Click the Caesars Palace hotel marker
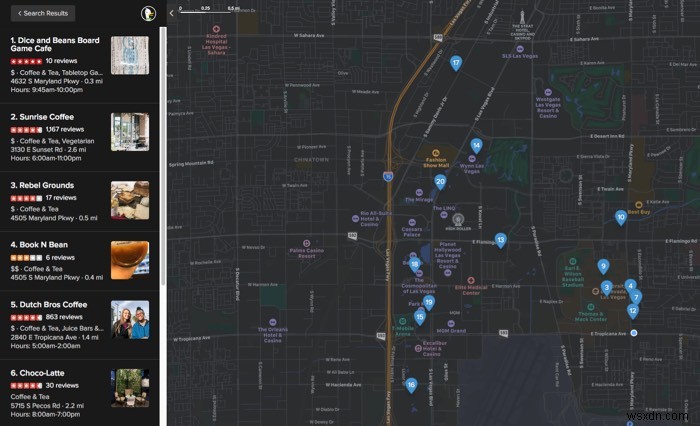 click(412, 222)
